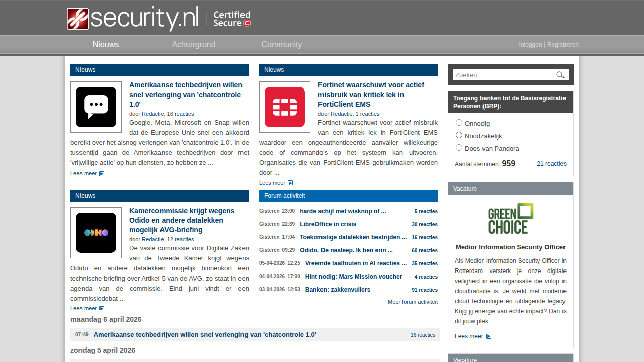The height and width of the screenshot is (362, 644).
Task: Choose 'Doos van Pandora' in the poll
Action: (x=459, y=147)
